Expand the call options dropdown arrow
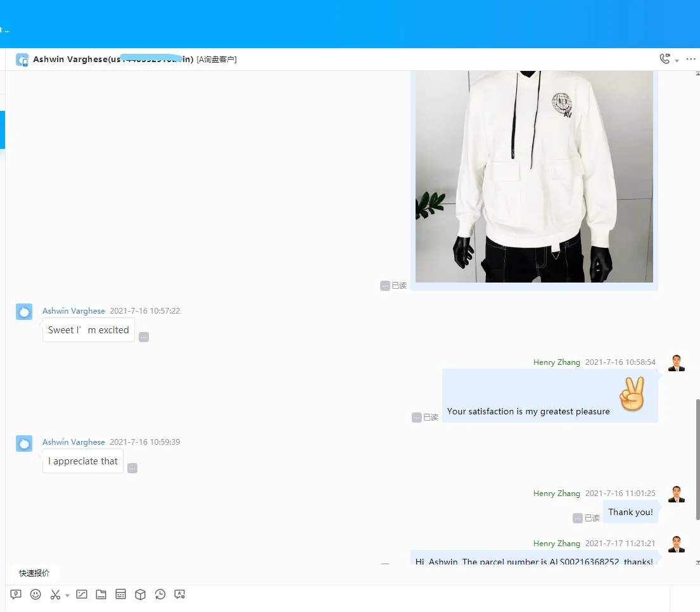Viewport: 700px width, 612px height. (x=677, y=60)
